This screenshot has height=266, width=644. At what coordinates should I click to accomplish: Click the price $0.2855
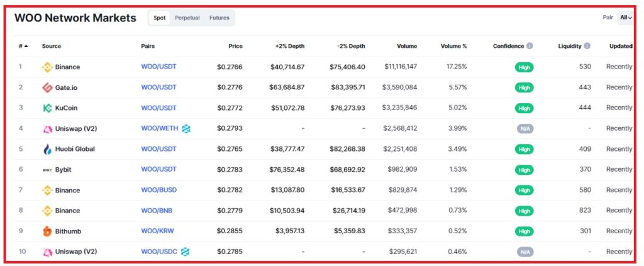(230, 231)
